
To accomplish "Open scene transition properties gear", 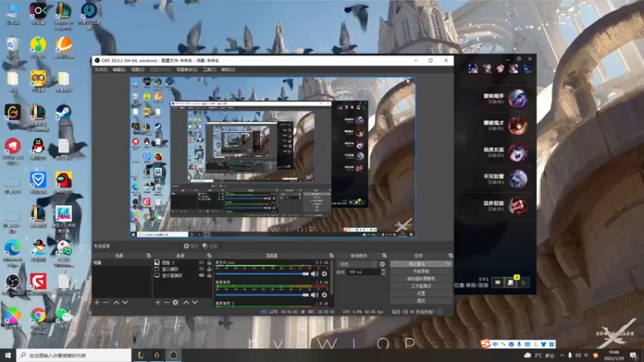I will (x=382, y=265).
